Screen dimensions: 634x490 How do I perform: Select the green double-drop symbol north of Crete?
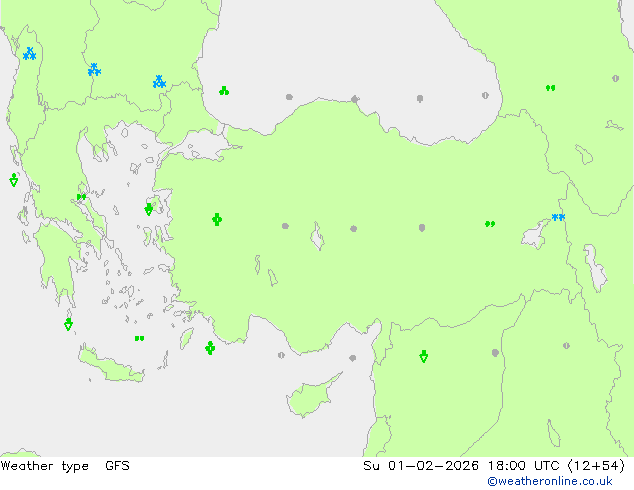(x=139, y=338)
